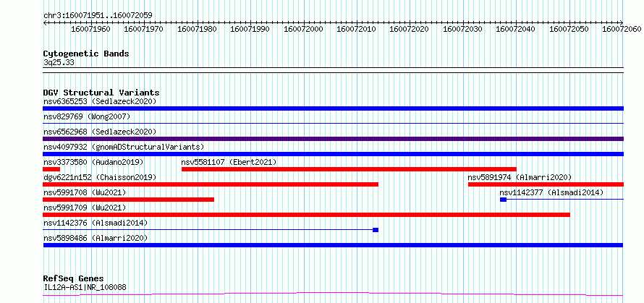This screenshot has width=644, height=303.
Task: Select small blue box of nsv1142377
Action: point(503,200)
